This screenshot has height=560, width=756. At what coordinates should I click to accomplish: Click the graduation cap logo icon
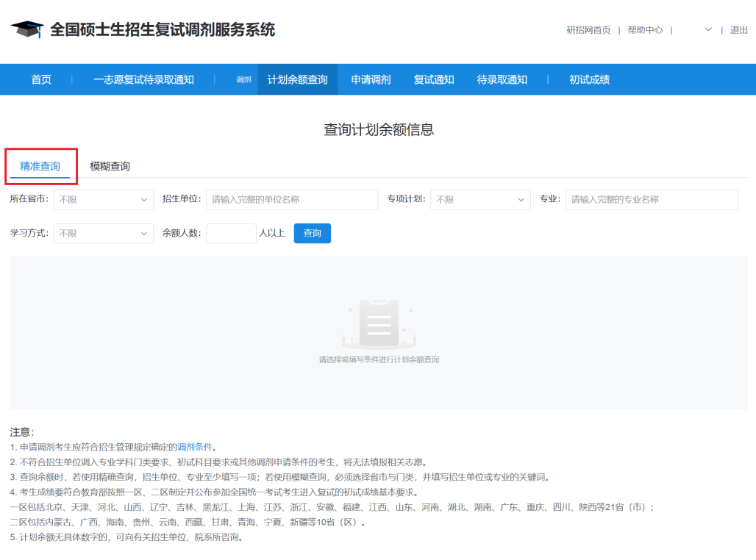(27, 29)
